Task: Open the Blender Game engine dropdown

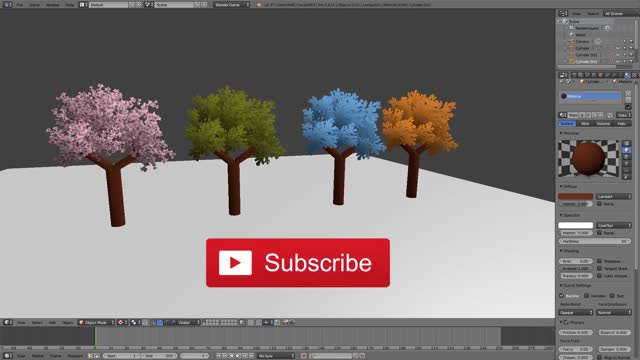Action: (231, 4)
